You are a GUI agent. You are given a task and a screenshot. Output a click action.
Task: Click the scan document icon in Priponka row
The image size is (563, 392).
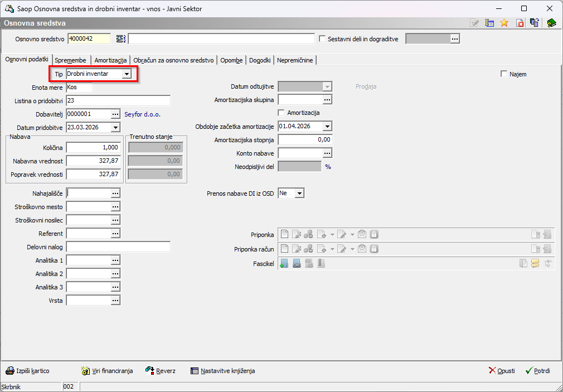pyautogui.click(x=321, y=235)
